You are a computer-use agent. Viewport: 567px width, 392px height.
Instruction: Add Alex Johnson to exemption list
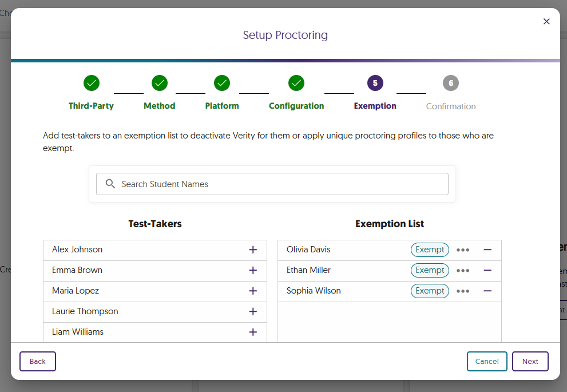[253, 250]
